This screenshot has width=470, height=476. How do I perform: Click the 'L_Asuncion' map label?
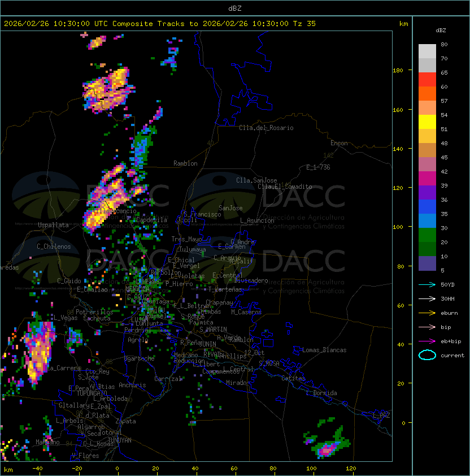(x=257, y=220)
